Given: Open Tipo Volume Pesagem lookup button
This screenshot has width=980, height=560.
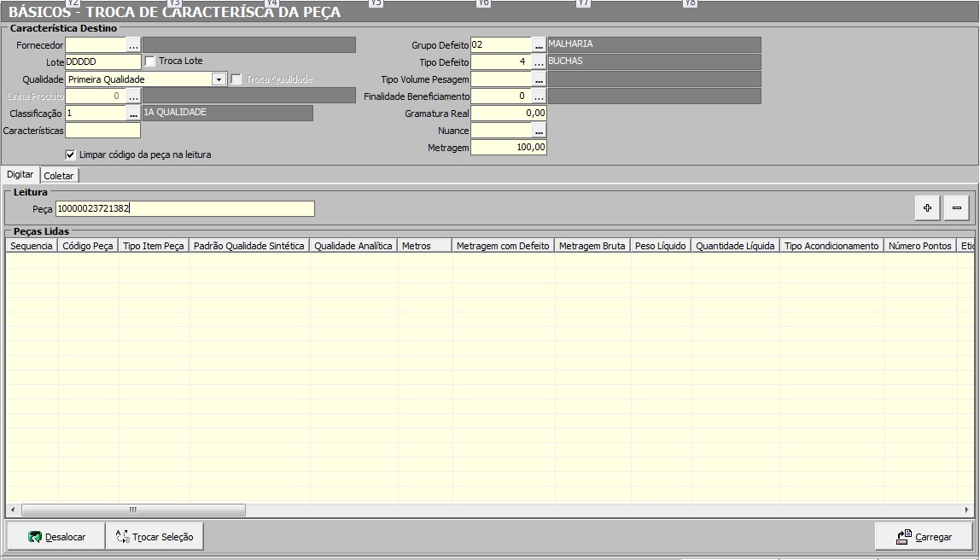Looking at the screenshot, I should (539, 79).
